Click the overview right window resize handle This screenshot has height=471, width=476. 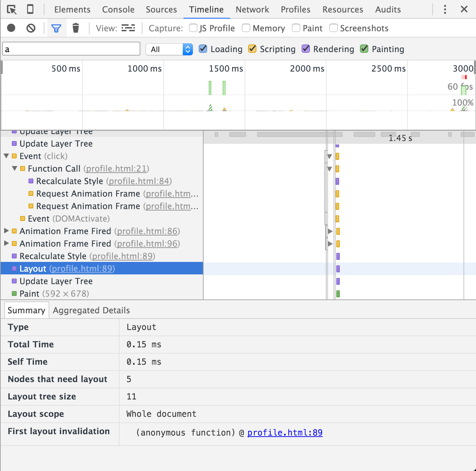[474, 67]
